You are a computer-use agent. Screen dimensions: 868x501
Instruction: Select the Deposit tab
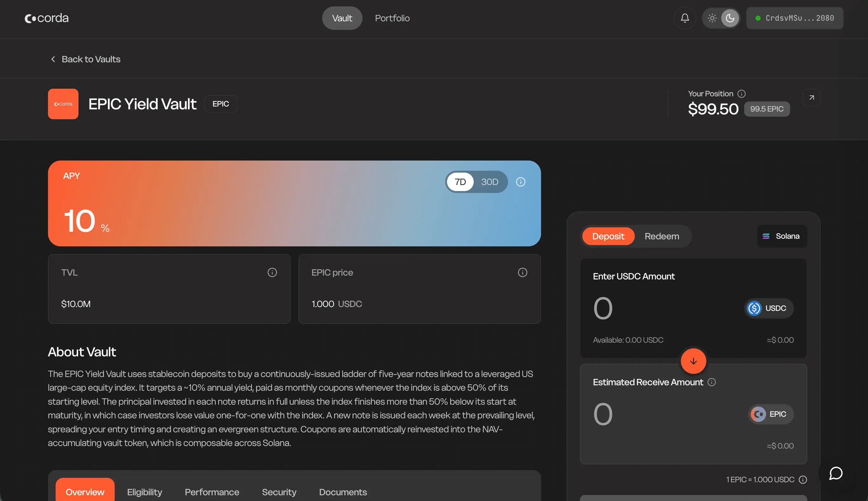point(608,237)
